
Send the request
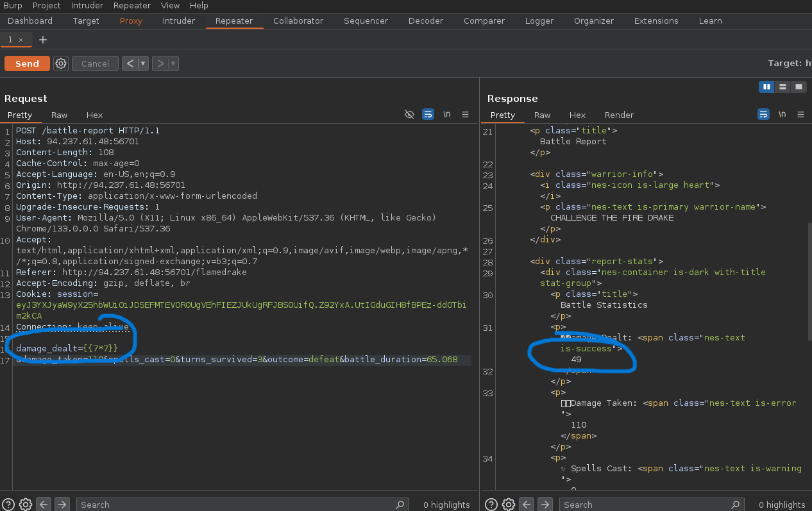(x=27, y=63)
